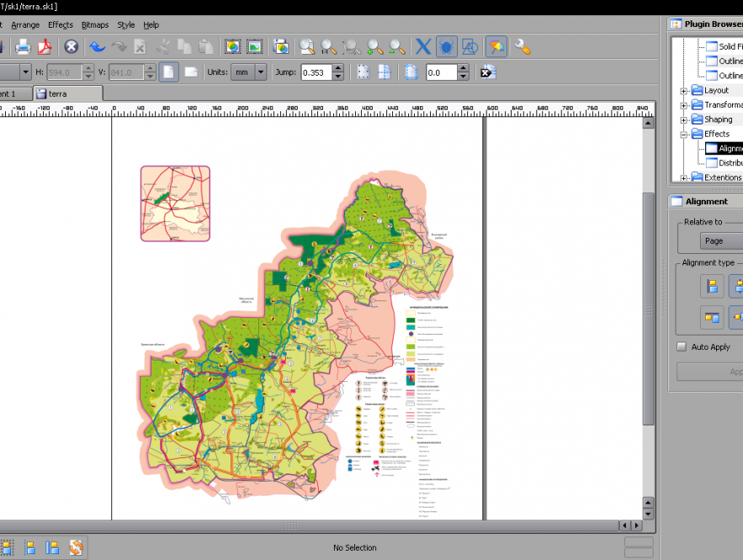The image size is (743, 560).
Task: Export to PDF using the Acrobat icon
Action: 45,47
